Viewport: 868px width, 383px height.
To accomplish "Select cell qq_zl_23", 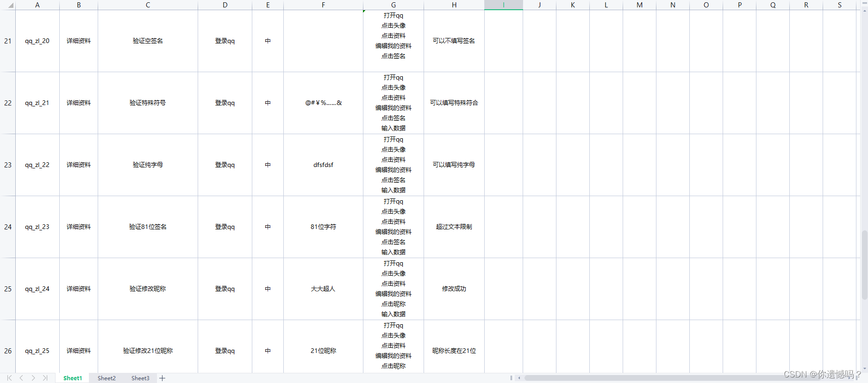I will pyautogui.click(x=37, y=227).
